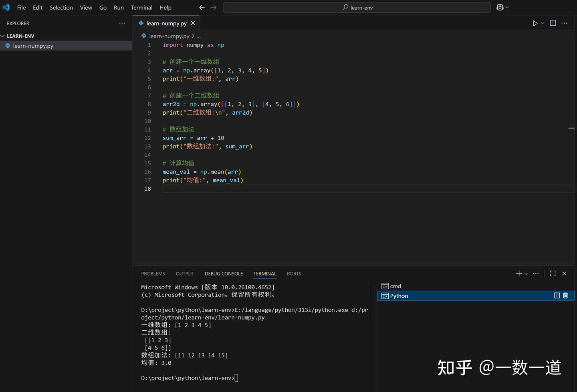Screen dimensions: 577x392
Task: Switch to the DEBUG CONSOLE tab
Action: (224, 273)
